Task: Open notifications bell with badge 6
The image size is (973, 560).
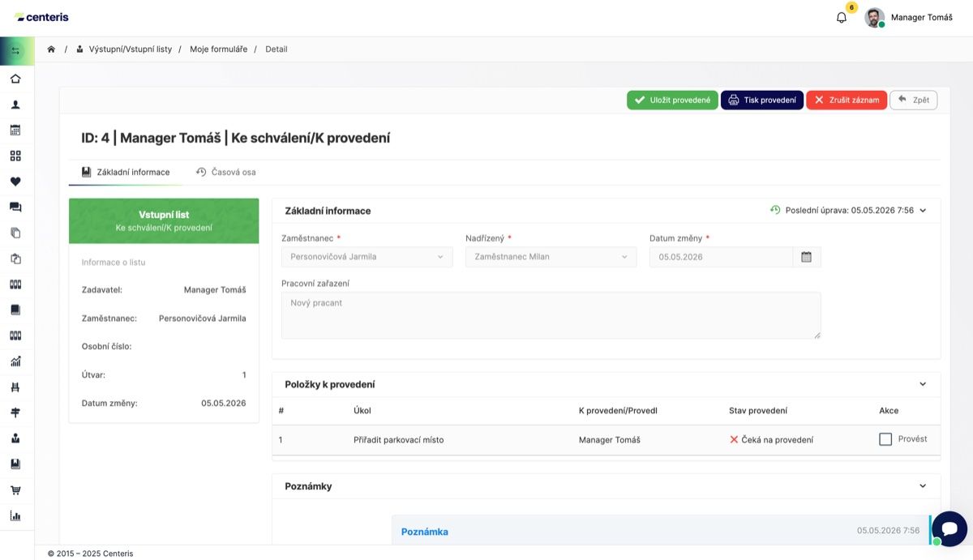Action: (842, 17)
